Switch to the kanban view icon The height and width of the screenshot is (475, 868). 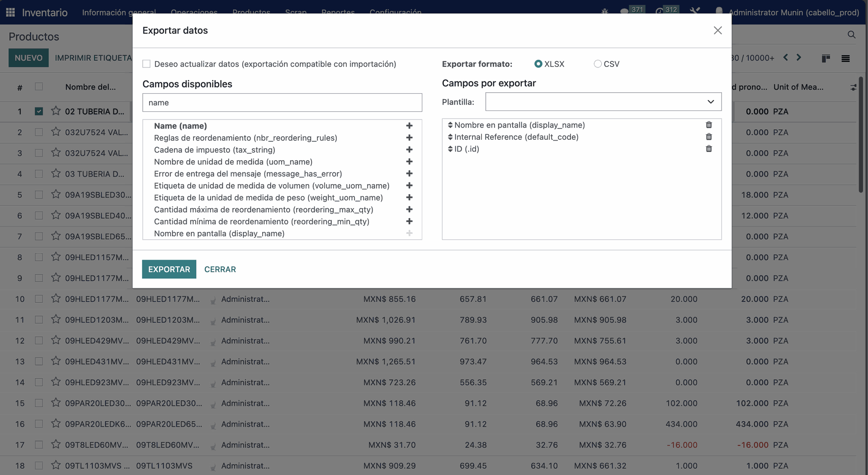(826, 58)
